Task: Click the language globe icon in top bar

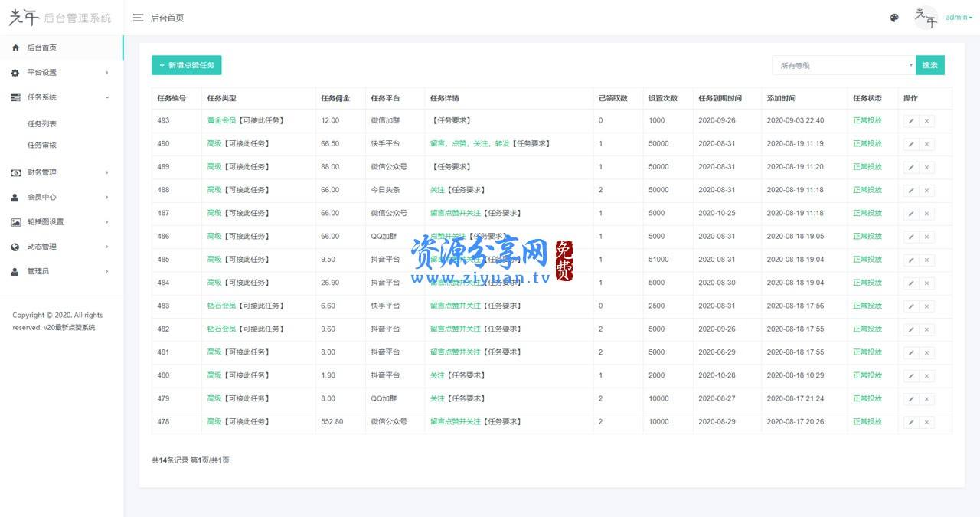Action: pos(894,18)
